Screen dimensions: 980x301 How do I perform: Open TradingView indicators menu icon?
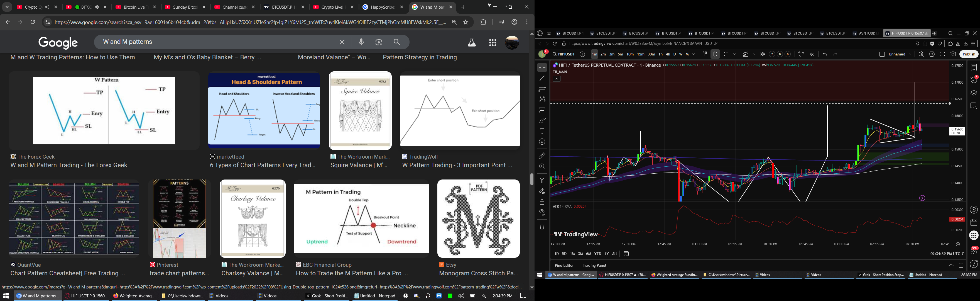746,54
